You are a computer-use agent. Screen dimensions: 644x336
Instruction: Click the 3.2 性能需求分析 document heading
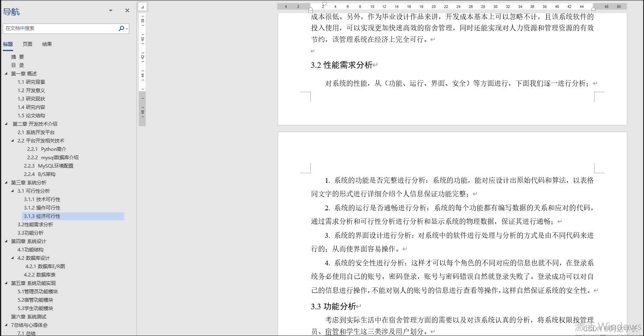[x=342, y=65]
